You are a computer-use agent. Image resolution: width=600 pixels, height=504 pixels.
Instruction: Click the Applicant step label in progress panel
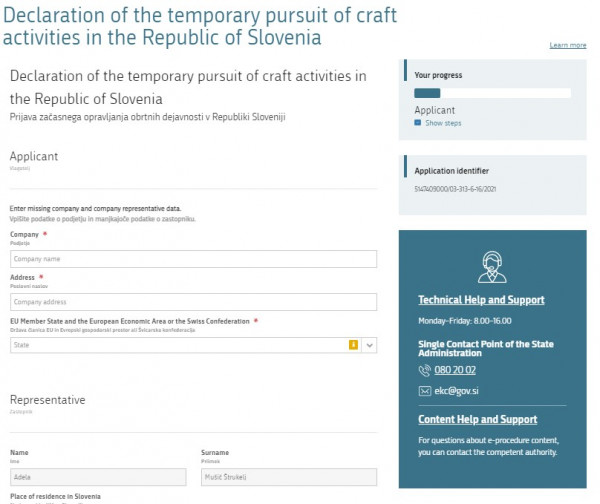[x=435, y=110]
